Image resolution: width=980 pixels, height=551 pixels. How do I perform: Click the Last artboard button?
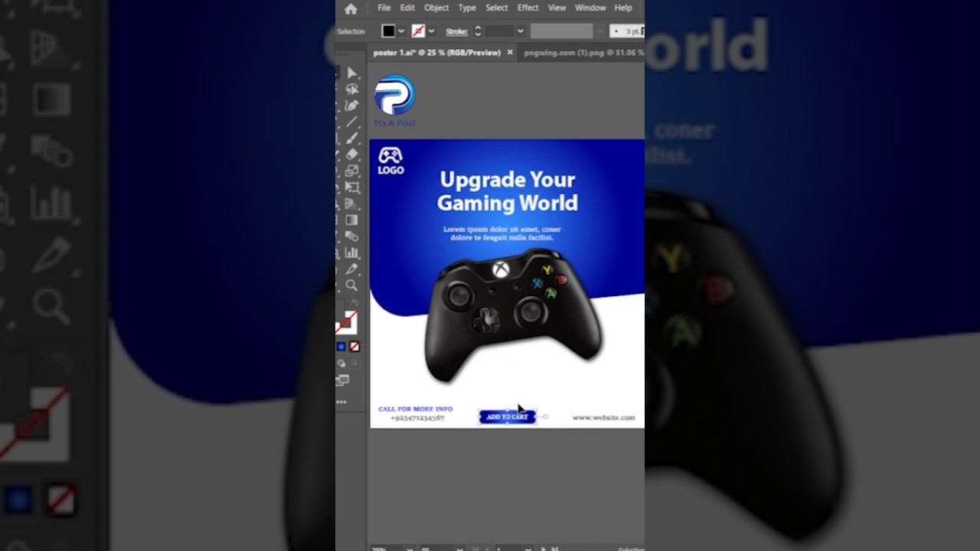(x=555, y=549)
